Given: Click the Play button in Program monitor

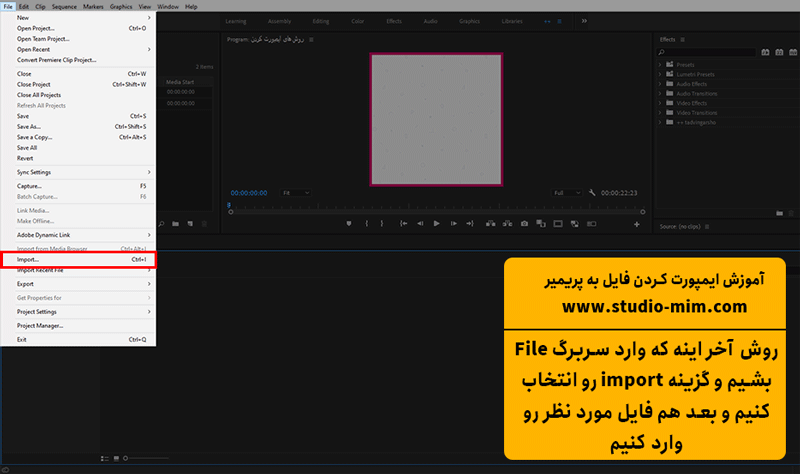Looking at the screenshot, I should 438,224.
